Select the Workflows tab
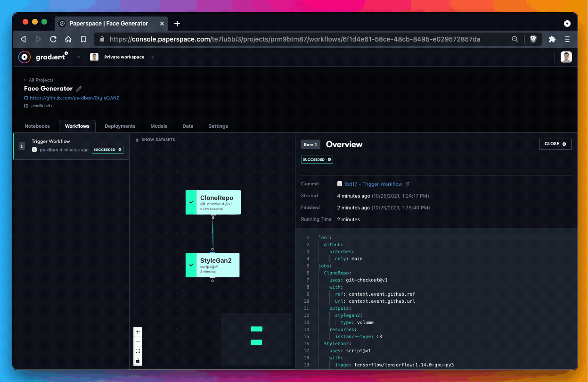The height and width of the screenshot is (382, 588). (77, 126)
